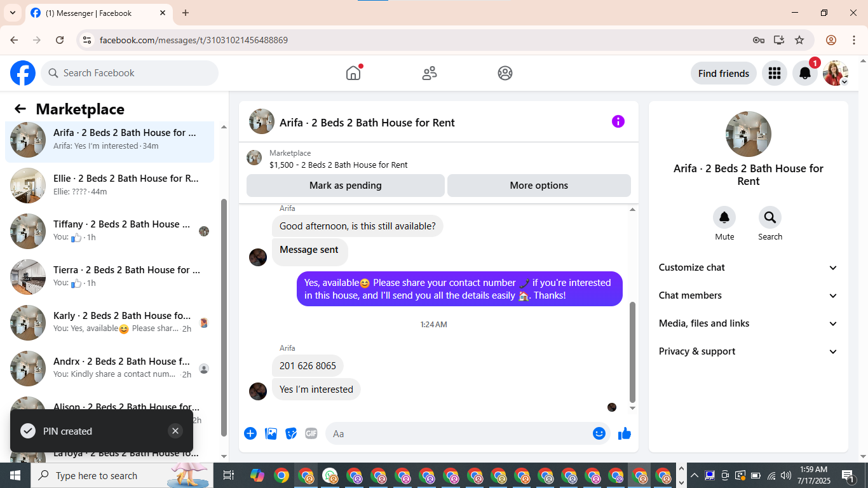Click the chat messages vertical scrollbar

tap(632, 353)
